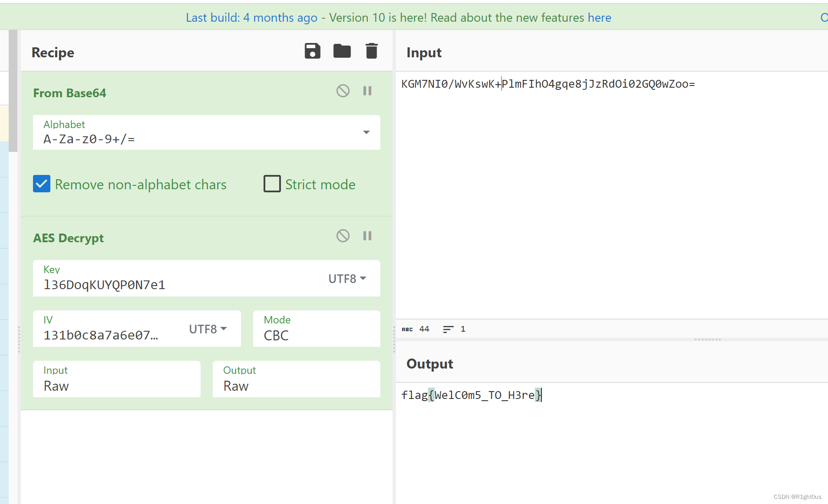Toggle the Remove non-alphabet chars checkbox
828x504 pixels.
[x=42, y=184]
